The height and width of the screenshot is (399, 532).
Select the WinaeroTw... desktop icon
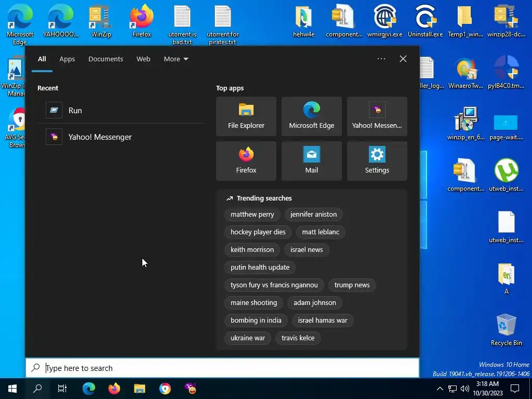[466, 73]
